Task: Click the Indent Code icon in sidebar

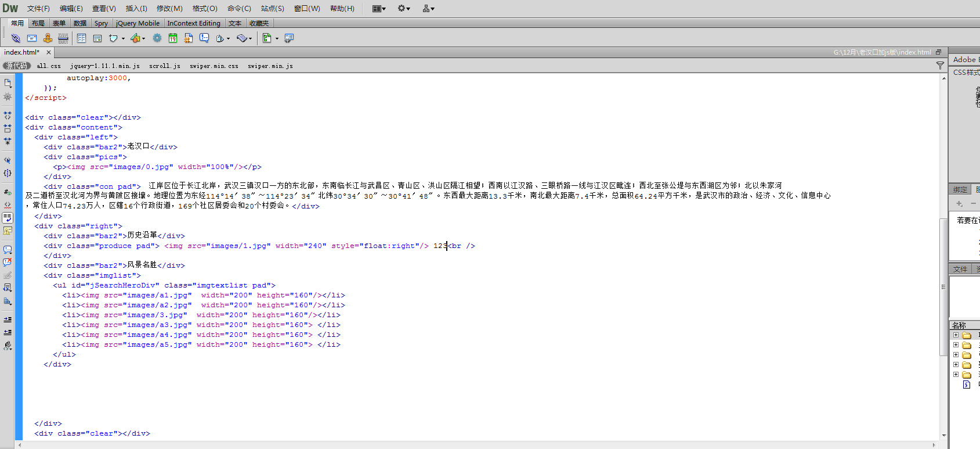Action: pyautogui.click(x=8, y=319)
